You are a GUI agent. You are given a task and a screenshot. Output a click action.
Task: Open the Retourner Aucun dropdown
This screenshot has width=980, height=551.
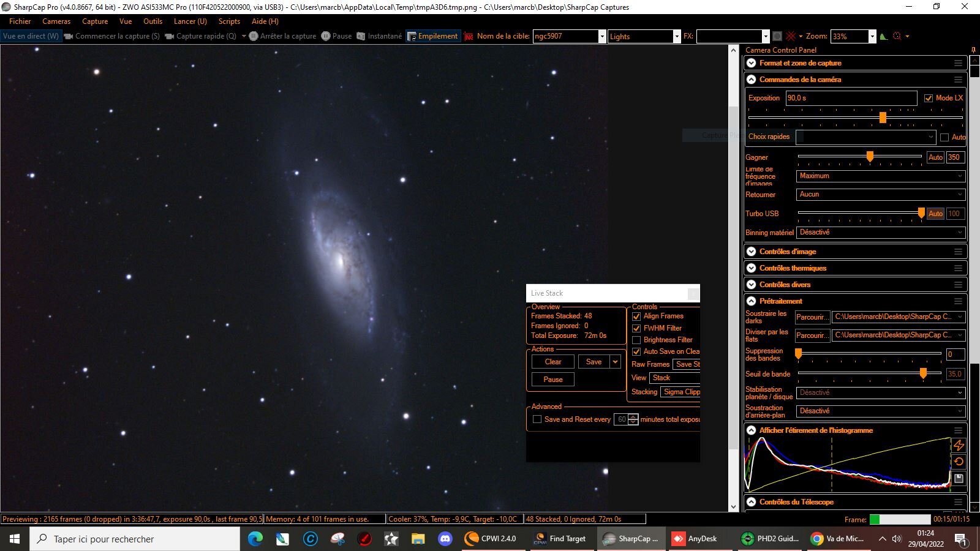[881, 194]
